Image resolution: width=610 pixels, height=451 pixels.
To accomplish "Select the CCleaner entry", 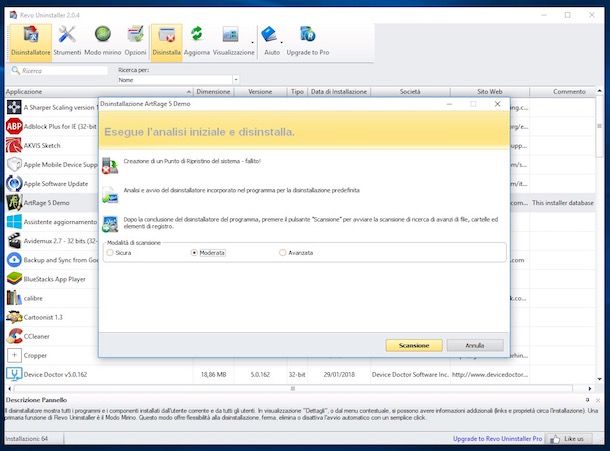I will [51, 336].
